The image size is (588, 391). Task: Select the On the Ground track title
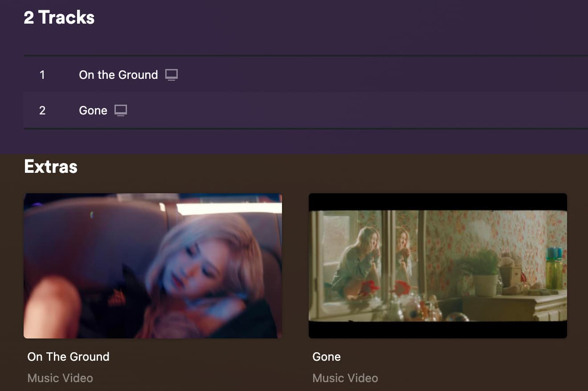(x=118, y=75)
